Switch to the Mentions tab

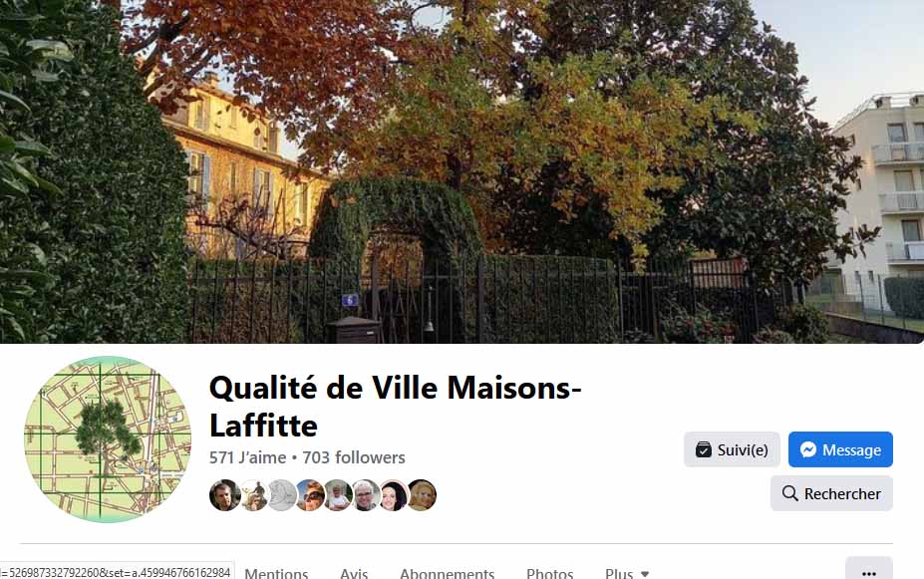[276, 572]
